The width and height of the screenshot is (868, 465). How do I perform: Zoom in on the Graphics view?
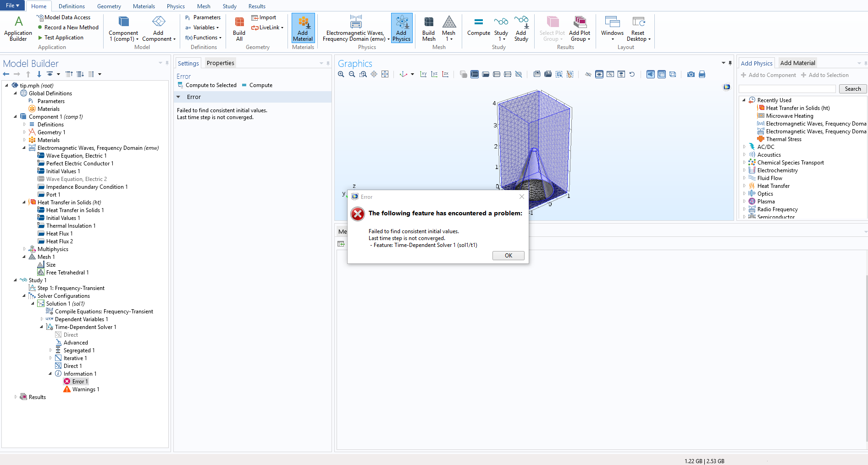pyautogui.click(x=341, y=74)
